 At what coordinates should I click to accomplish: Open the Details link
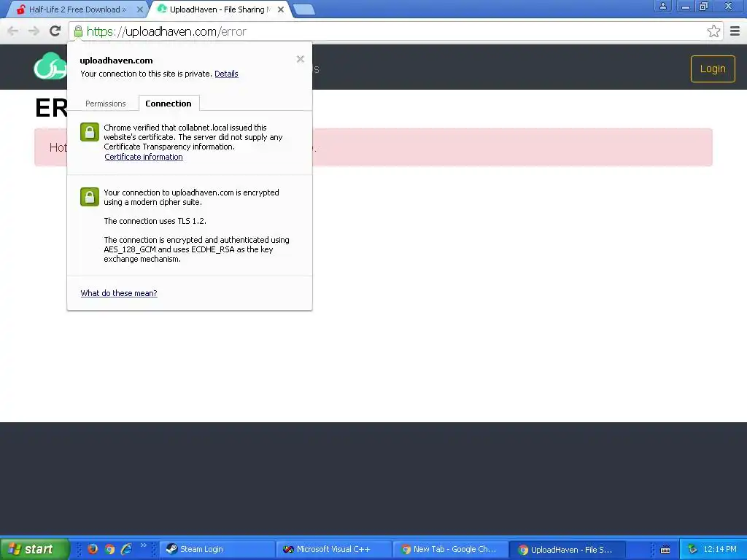[x=226, y=74]
